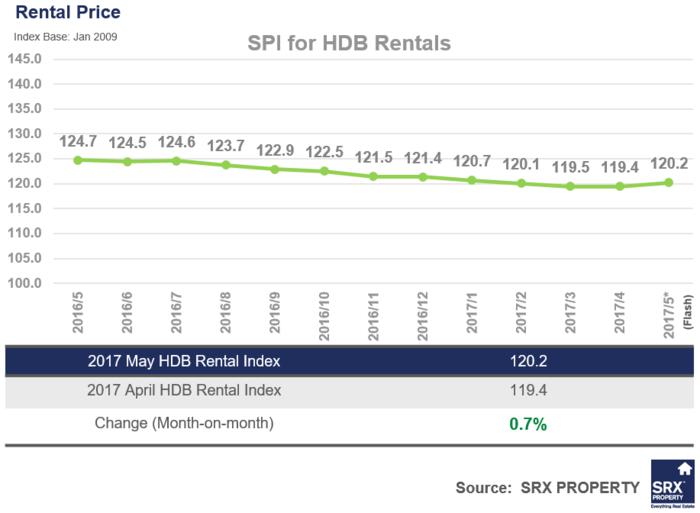Image resolution: width=700 pixels, height=513 pixels.
Task: Click the 145.0 y-axis label
Action: [x=25, y=59]
